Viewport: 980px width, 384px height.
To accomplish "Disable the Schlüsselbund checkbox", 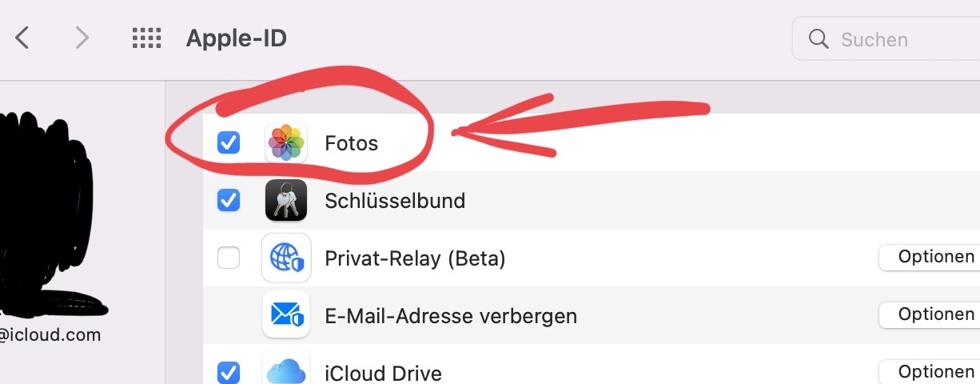I will 229,200.
